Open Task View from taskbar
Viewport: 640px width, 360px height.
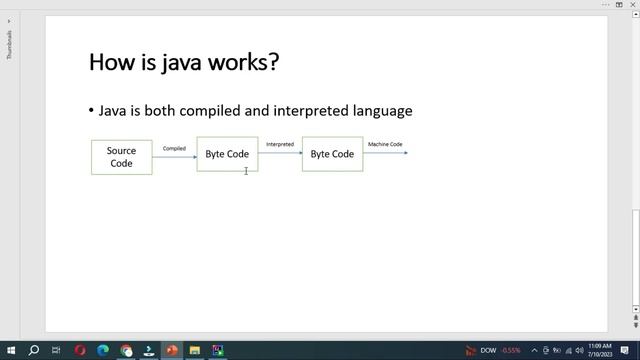[56, 350]
